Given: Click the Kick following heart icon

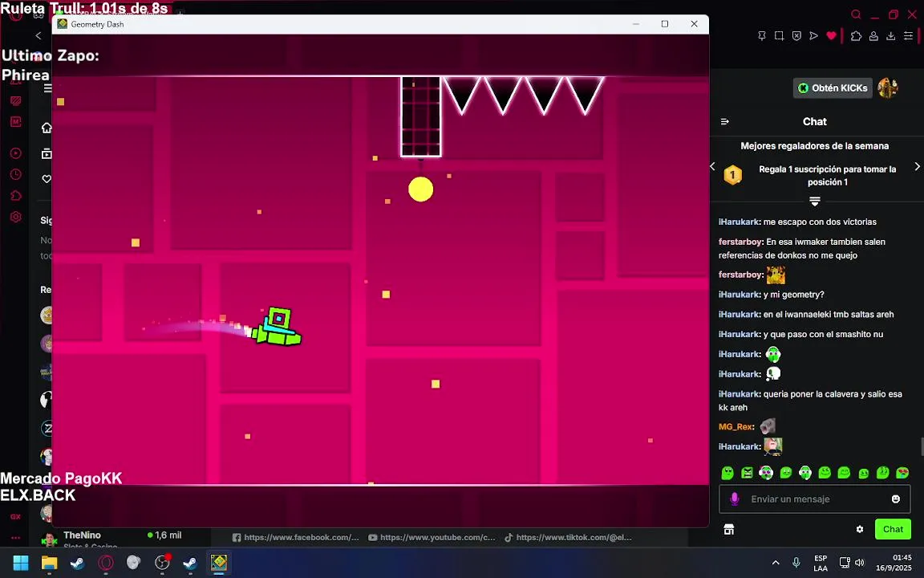Looking at the screenshot, I should tap(46, 179).
